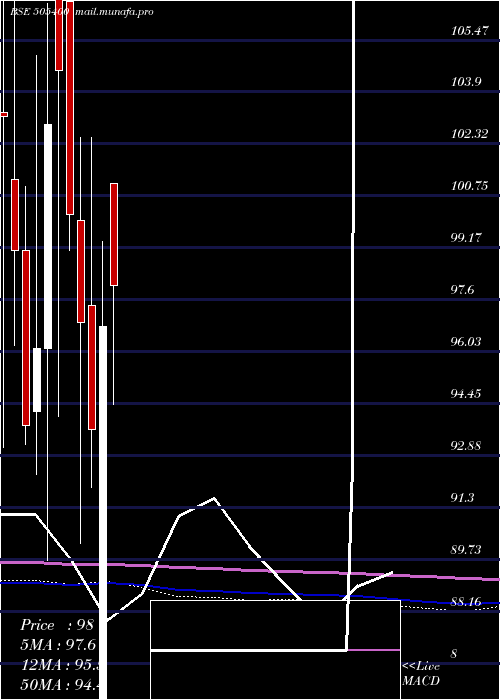The image size is (500, 700).
Task: Click the 103.9 price axis label
Action: pyautogui.click(x=466, y=82)
